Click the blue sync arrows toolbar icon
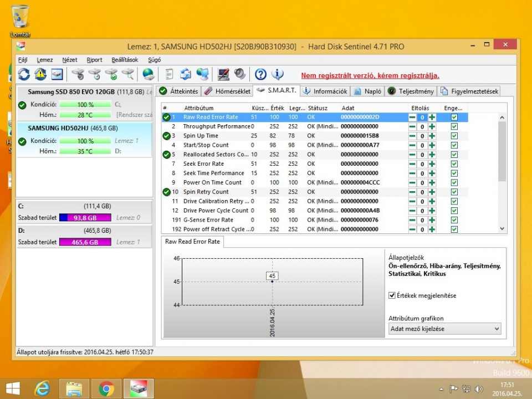The image size is (532, 399). click(186, 74)
